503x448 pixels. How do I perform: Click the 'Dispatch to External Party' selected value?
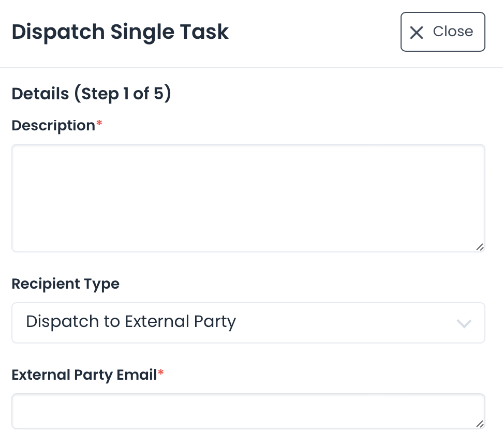131,322
